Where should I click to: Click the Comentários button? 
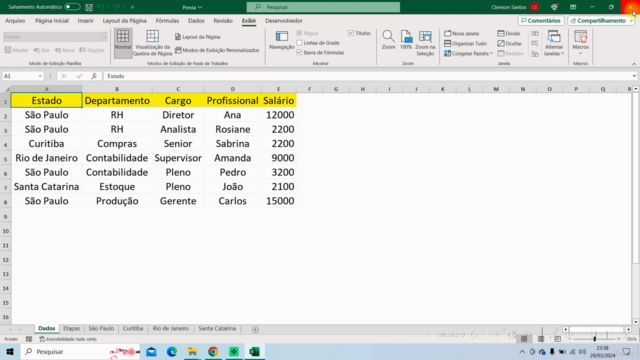click(541, 21)
